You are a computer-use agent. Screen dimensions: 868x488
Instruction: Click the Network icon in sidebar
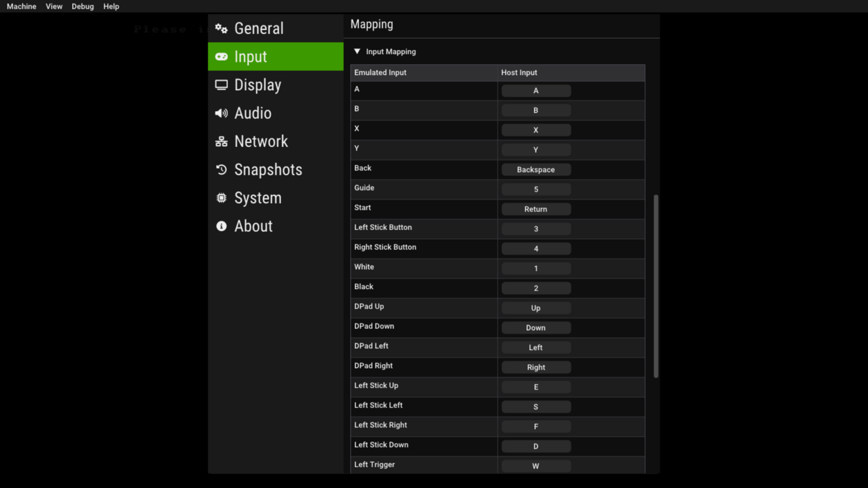[221, 142]
